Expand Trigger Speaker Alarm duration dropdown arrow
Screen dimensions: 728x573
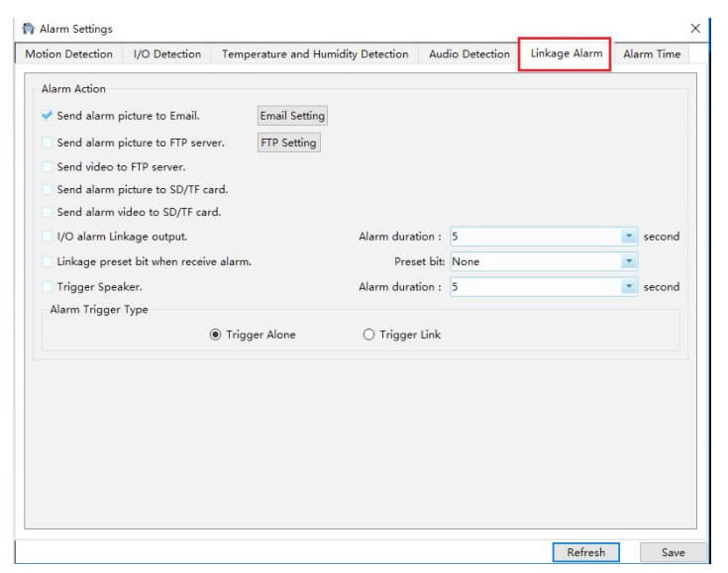(629, 287)
